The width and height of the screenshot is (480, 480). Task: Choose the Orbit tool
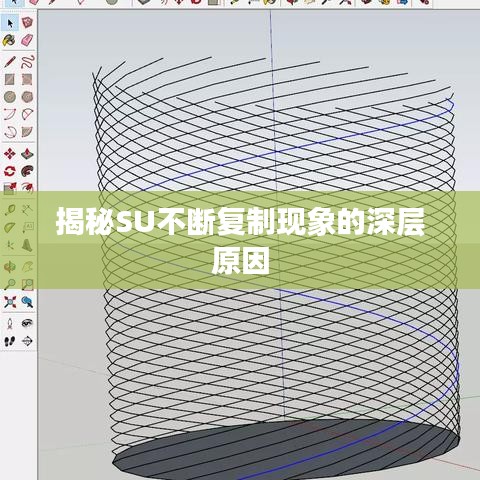click(10, 267)
